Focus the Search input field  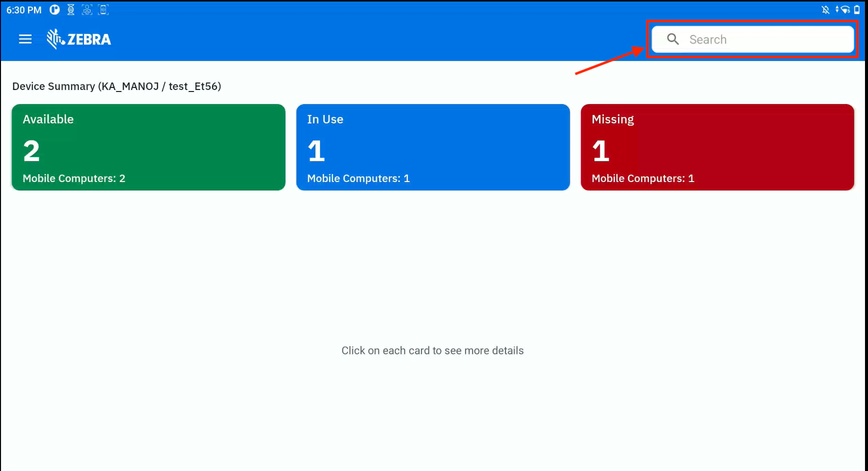coord(765,39)
